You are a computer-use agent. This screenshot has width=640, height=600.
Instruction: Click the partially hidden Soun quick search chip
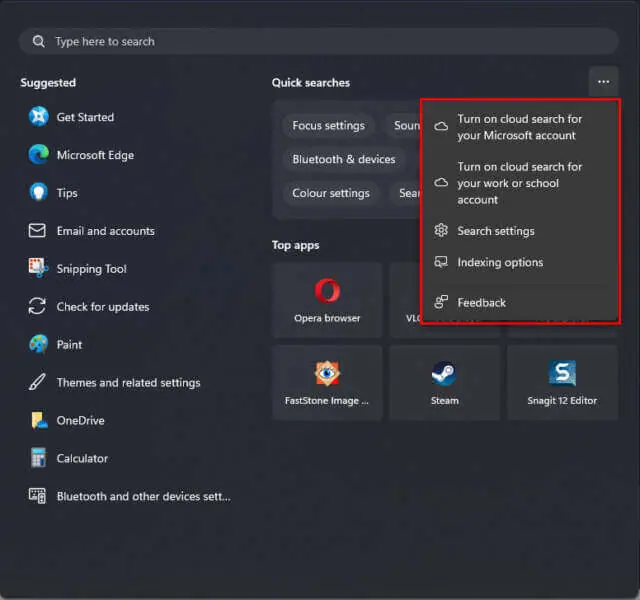click(x=404, y=125)
